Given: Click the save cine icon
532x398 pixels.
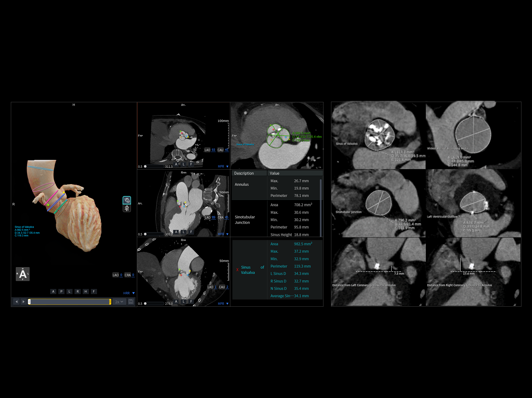Looking at the screenshot, I should click(131, 301).
